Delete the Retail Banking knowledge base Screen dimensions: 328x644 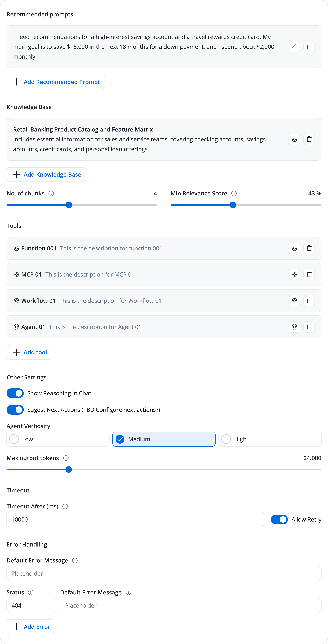309,139
